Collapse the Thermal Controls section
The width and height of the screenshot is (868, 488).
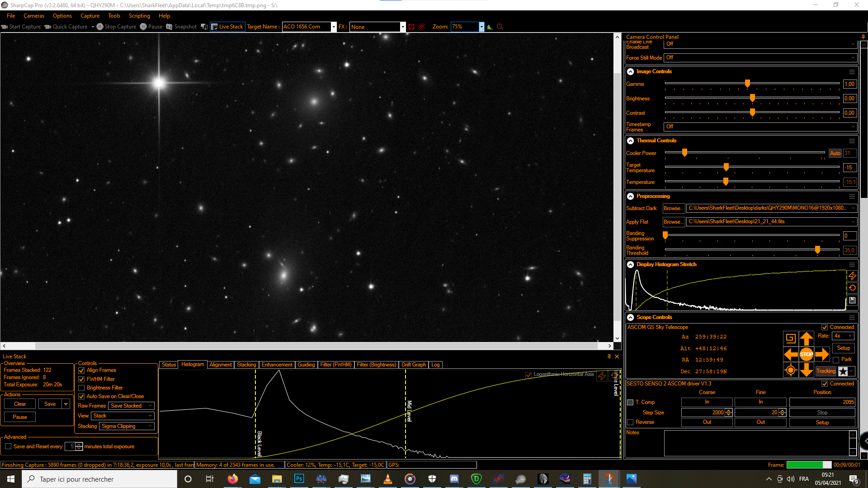pyautogui.click(x=630, y=141)
